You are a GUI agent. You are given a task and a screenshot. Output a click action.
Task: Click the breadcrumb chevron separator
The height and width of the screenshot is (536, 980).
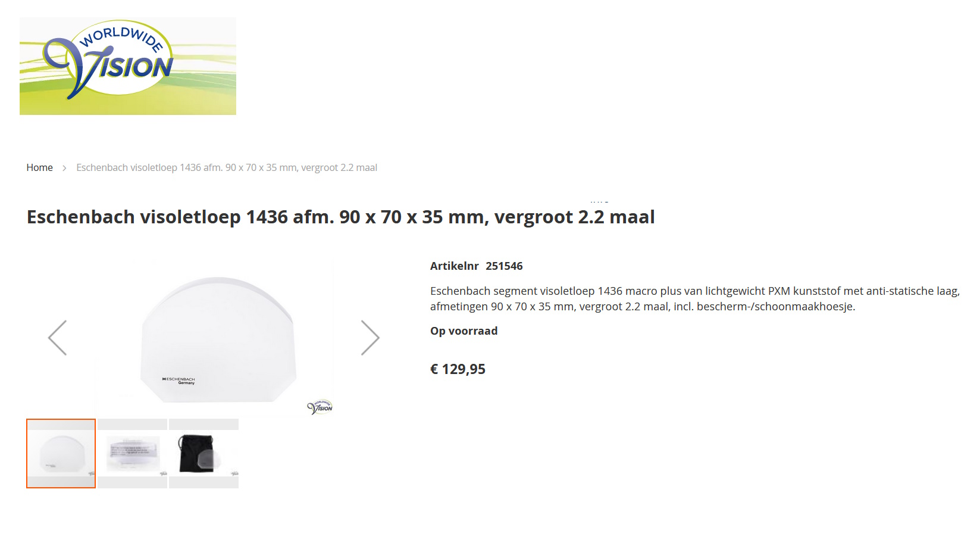[x=64, y=169]
